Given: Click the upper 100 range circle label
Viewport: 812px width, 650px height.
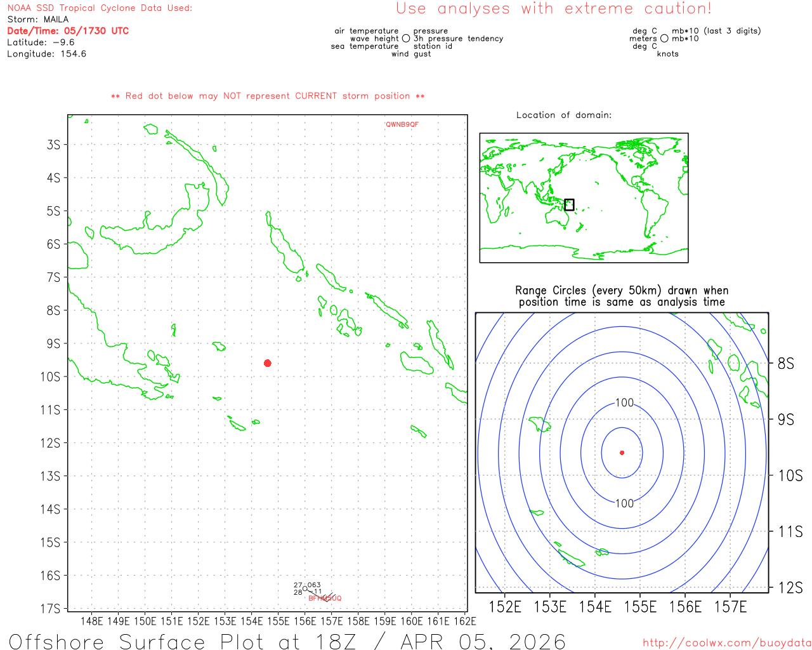Looking at the screenshot, I should pyautogui.click(x=624, y=402).
